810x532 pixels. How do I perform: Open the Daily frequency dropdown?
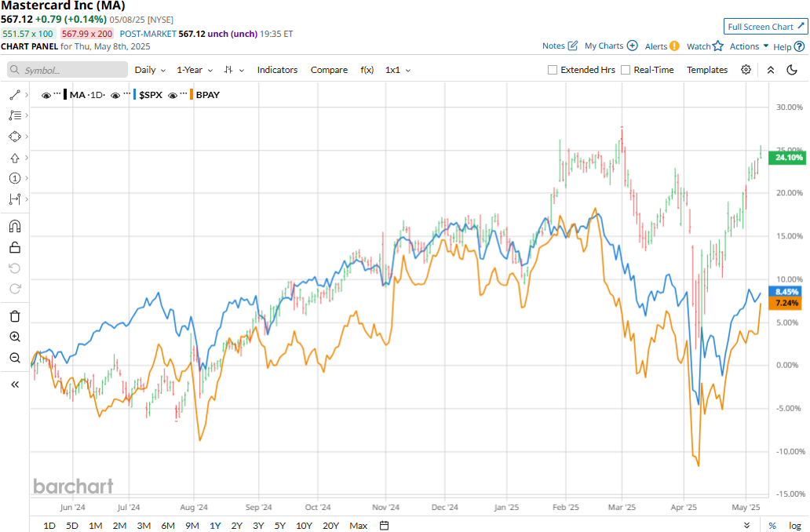pyautogui.click(x=151, y=70)
